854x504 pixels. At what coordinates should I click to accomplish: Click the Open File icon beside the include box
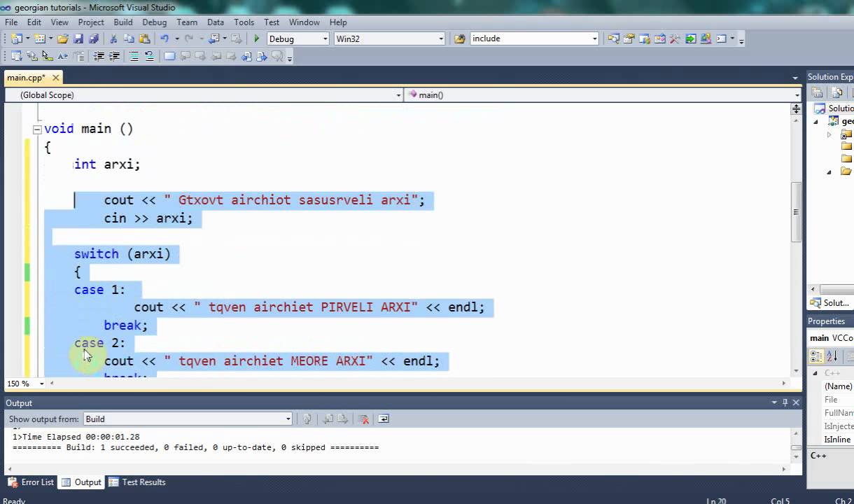(459, 38)
